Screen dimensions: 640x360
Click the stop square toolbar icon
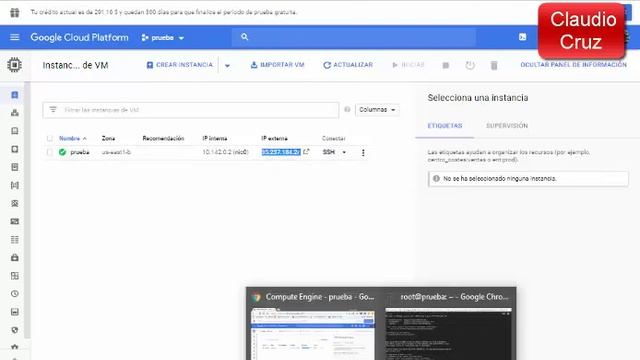pyautogui.click(x=446, y=65)
